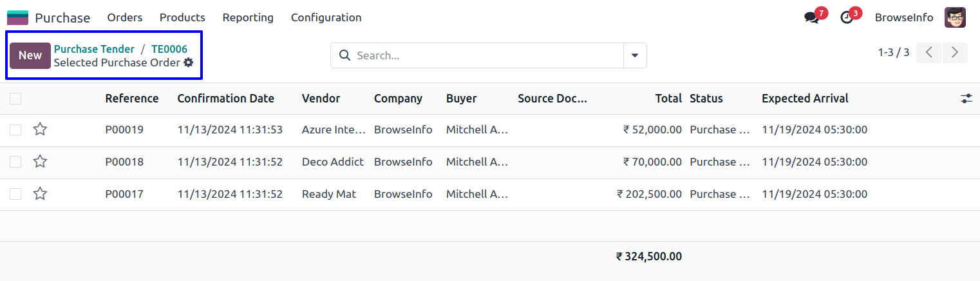The width and height of the screenshot is (980, 281).
Task: Click the Purchase app logo icon
Action: (x=17, y=18)
